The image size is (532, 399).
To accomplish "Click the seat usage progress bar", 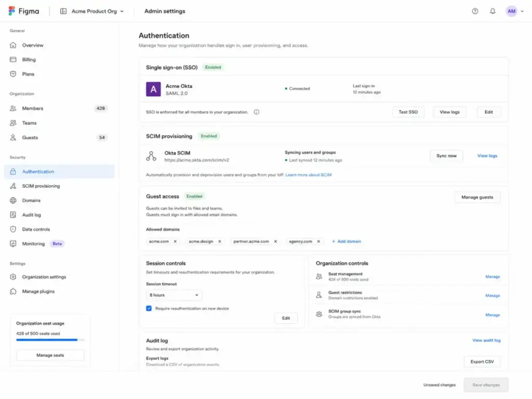I will pyautogui.click(x=50, y=340).
